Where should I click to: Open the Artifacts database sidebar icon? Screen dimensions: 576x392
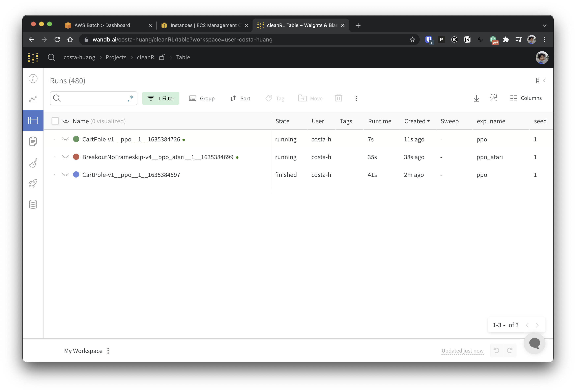click(x=33, y=204)
